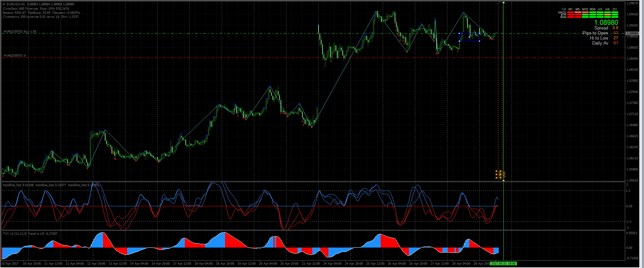Click the 0.95051 TVI scale label
This screenshot has height=268, width=644.
tap(632, 233)
